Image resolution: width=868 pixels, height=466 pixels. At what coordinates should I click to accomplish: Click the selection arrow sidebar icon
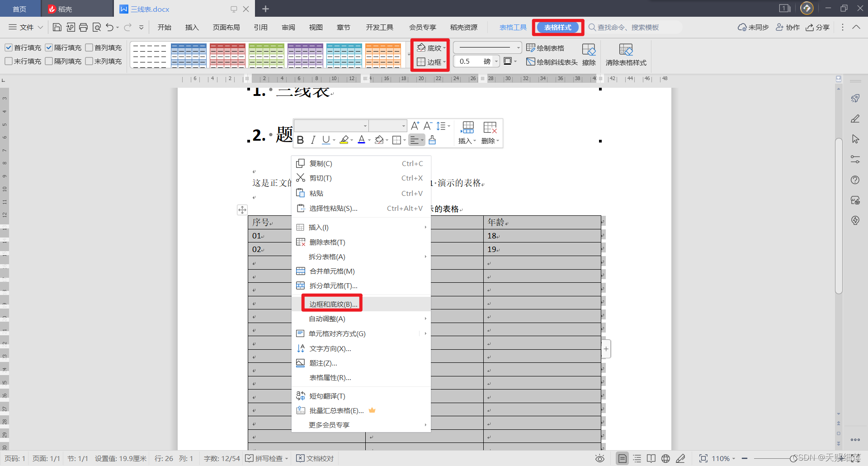point(855,139)
